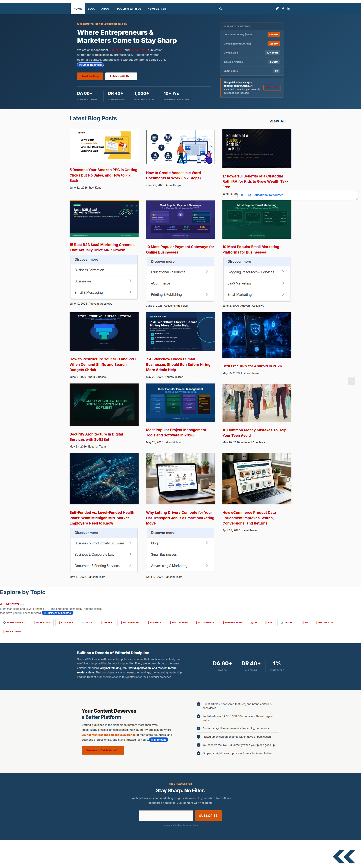Click the 'DA 60+' Domain Authority badge

coord(274,34)
